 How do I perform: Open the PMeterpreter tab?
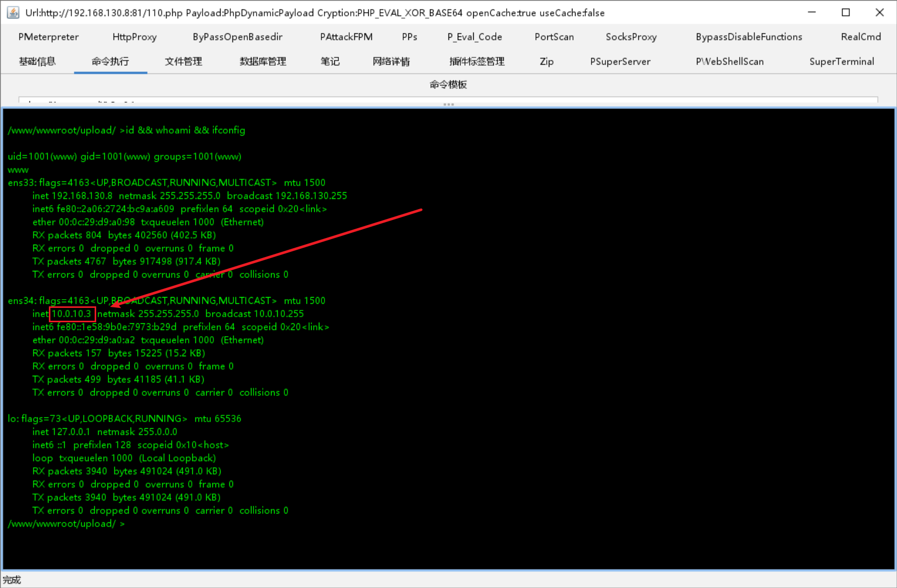pos(48,37)
